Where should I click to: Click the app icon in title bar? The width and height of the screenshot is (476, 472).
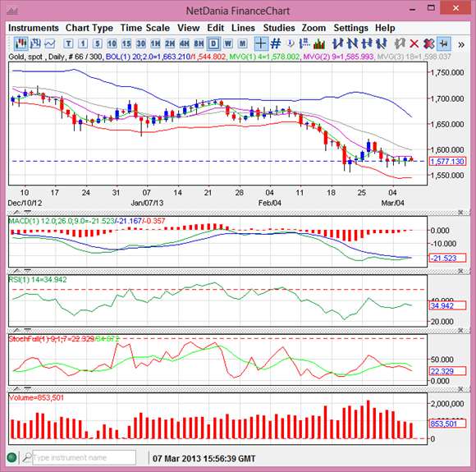point(11,11)
